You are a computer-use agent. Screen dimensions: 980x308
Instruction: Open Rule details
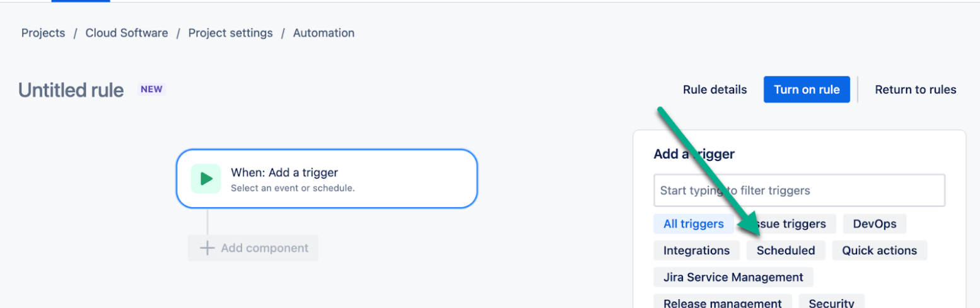pos(715,90)
